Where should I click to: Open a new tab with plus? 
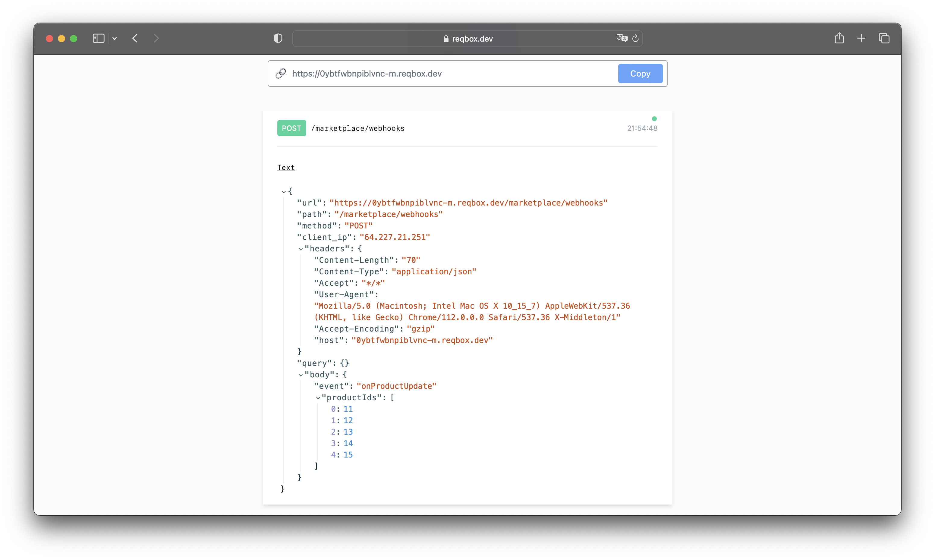pyautogui.click(x=861, y=39)
